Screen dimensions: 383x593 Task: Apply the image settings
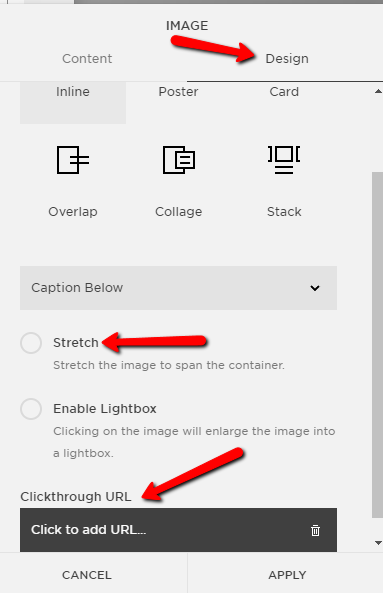coord(287,575)
